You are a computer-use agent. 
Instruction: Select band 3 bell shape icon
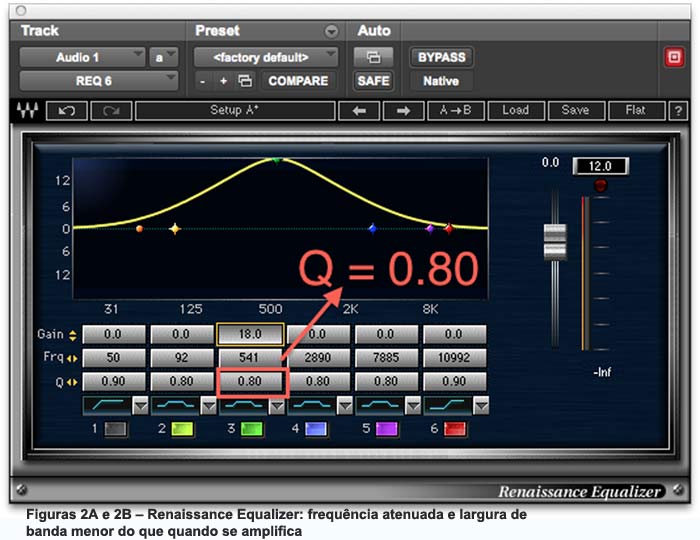pos(243,405)
